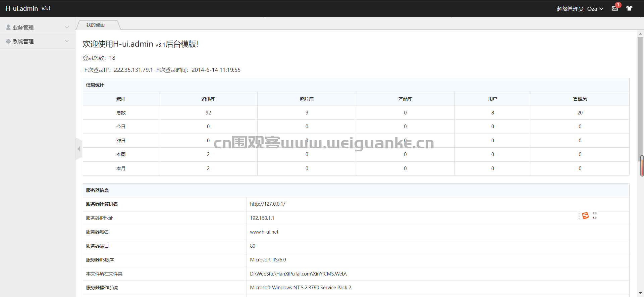Open the skin switcher t-shirt icon
The width and height of the screenshot is (644, 297).
click(629, 8)
